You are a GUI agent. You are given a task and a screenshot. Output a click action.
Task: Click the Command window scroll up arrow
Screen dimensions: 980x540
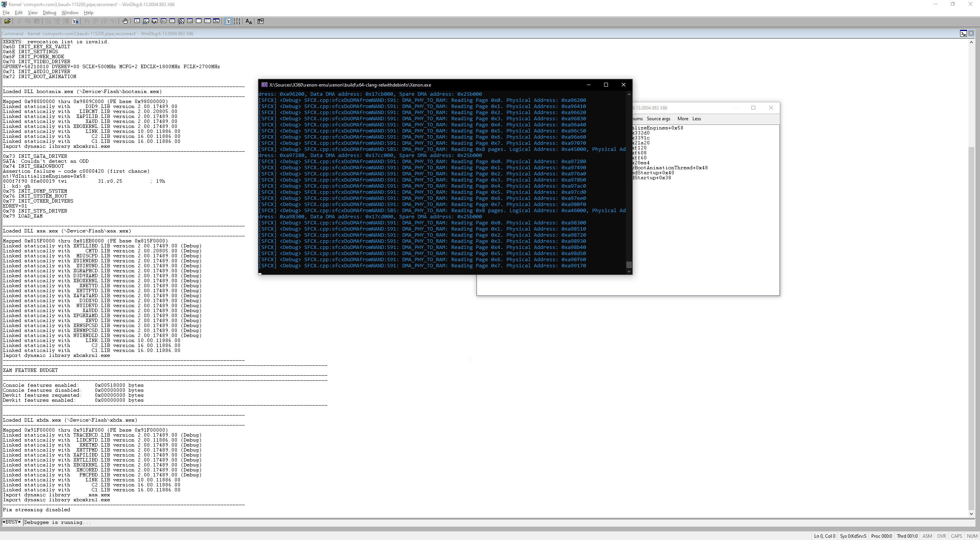click(x=971, y=42)
